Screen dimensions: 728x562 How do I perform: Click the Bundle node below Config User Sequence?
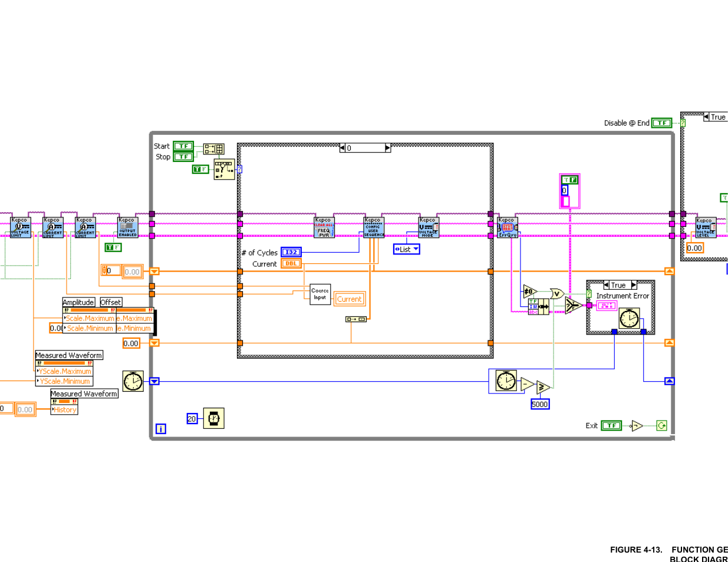(355, 319)
